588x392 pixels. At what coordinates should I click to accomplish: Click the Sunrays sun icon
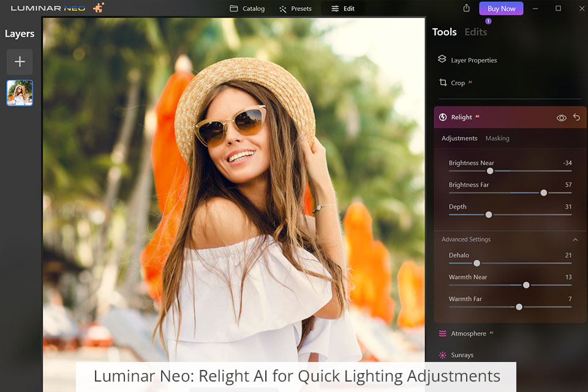(442, 355)
